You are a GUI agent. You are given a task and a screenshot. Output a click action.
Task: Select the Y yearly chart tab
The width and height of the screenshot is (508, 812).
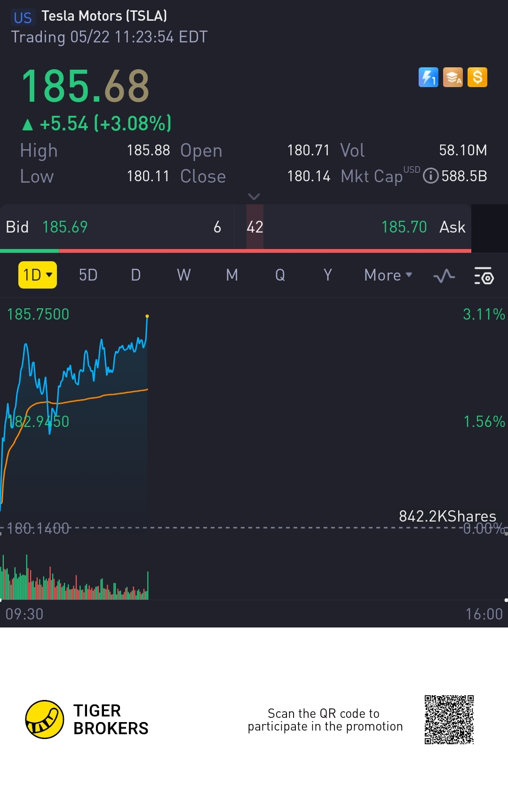point(328,275)
